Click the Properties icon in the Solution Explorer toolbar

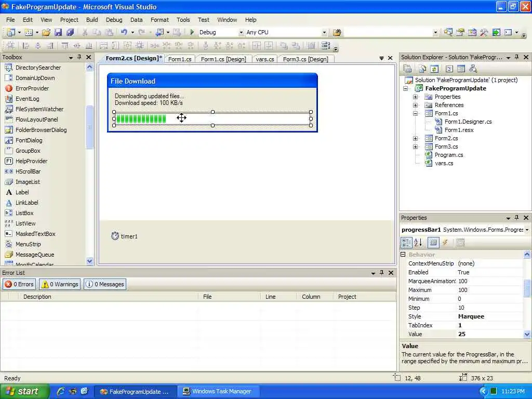(x=407, y=69)
